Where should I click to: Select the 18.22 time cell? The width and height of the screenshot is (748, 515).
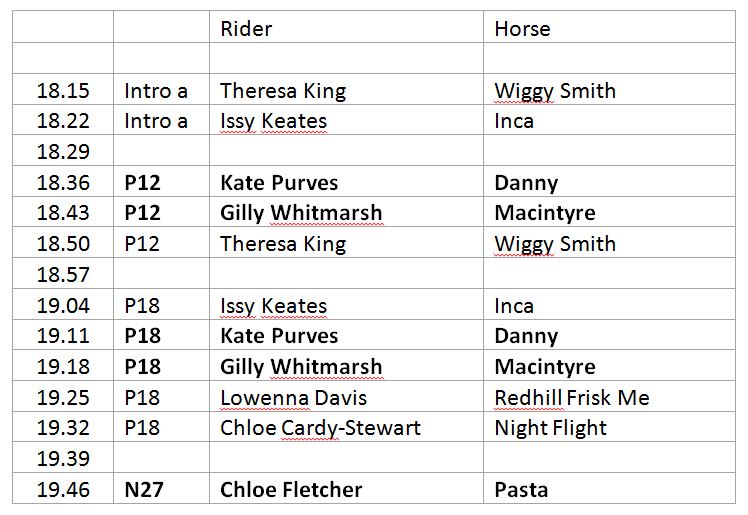click(x=63, y=122)
